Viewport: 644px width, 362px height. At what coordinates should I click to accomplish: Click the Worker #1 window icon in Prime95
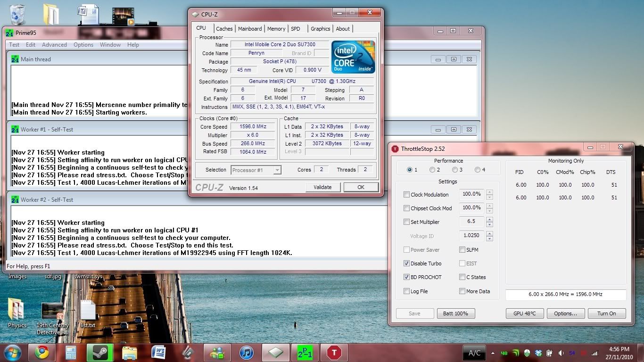15,129
